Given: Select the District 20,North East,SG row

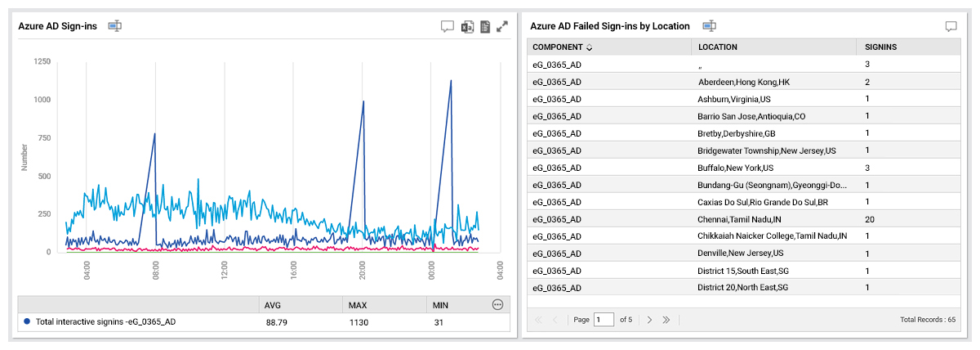Looking at the screenshot, I should (744, 288).
